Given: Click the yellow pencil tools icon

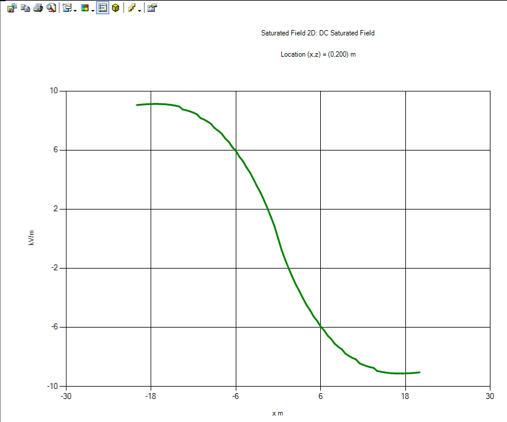Looking at the screenshot, I should pos(132,8).
